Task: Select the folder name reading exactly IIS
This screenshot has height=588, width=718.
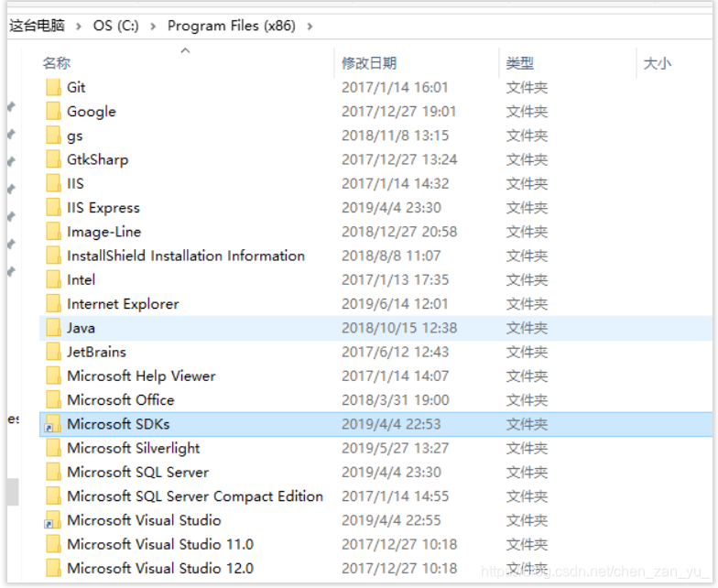Action: pos(75,183)
